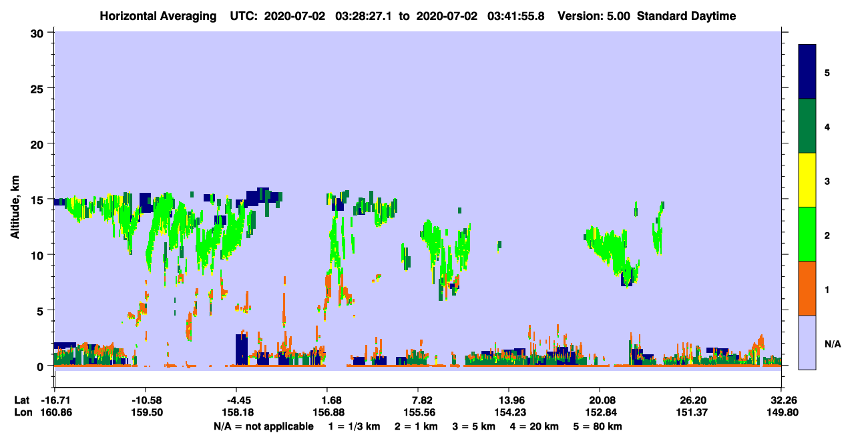Click legend entry '5 = 80 km'
Screen dimensions: 868x445
point(597,426)
